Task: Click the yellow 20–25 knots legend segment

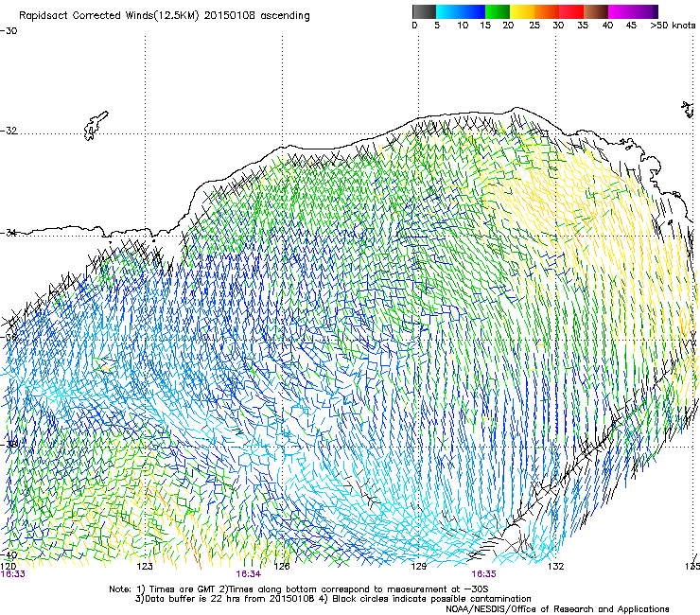Action: (522, 11)
